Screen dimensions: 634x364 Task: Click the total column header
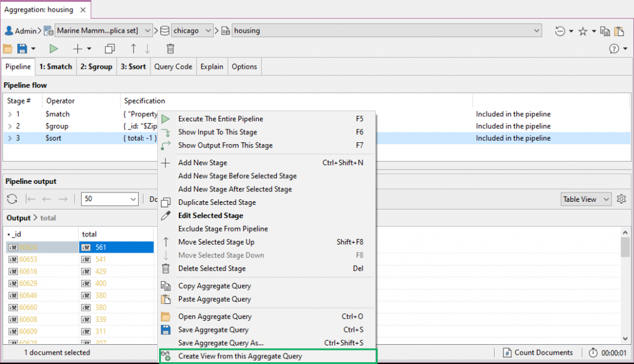pos(116,235)
